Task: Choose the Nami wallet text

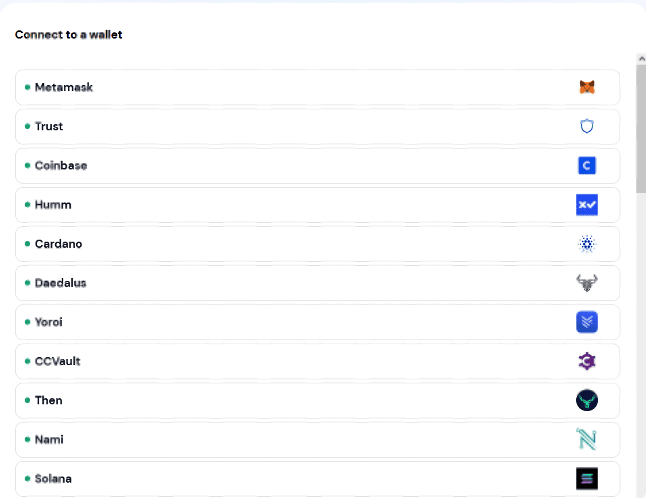Action: pos(49,440)
